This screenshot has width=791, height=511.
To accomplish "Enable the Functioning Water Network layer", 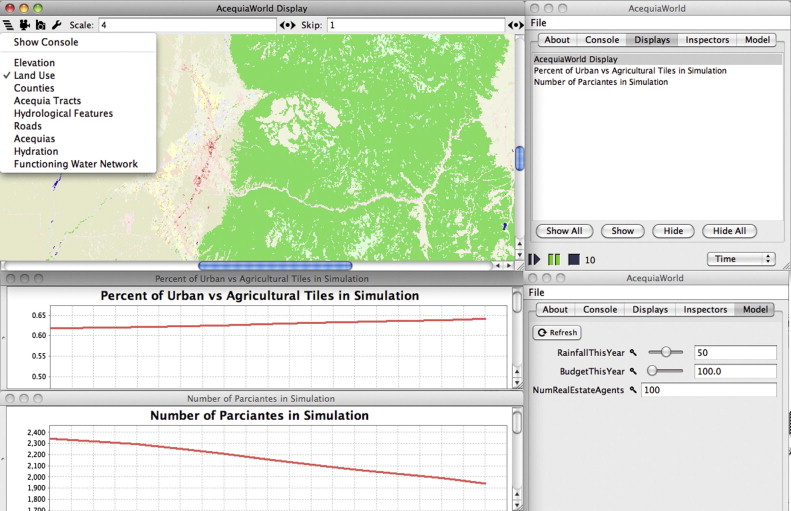I will click(78, 163).
